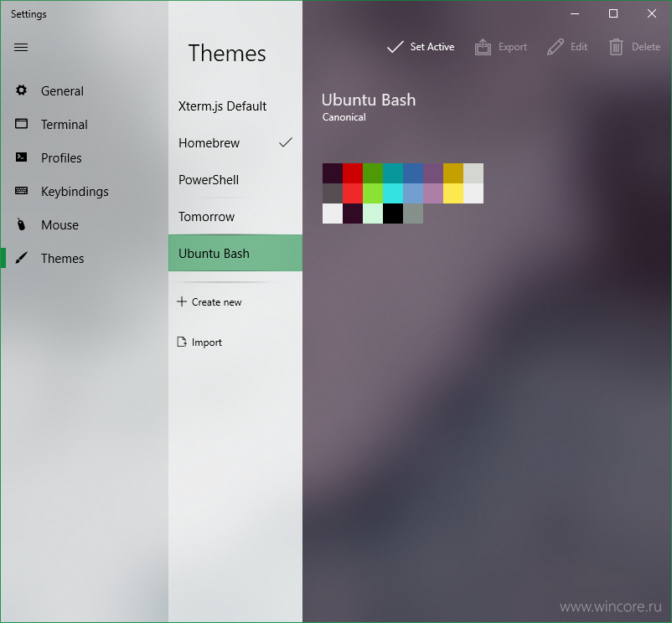The height and width of the screenshot is (623, 672).
Task: Click the Themes panel heading
Action: point(227,53)
